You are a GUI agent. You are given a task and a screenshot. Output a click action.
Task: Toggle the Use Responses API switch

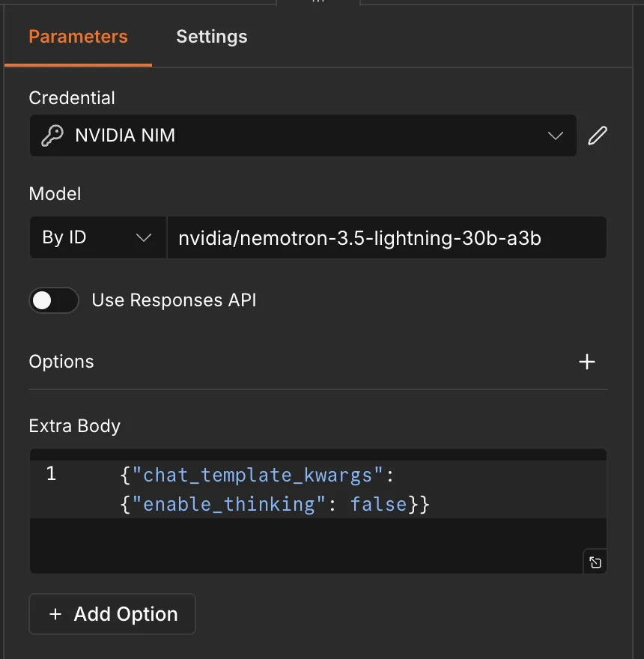(x=53, y=300)
